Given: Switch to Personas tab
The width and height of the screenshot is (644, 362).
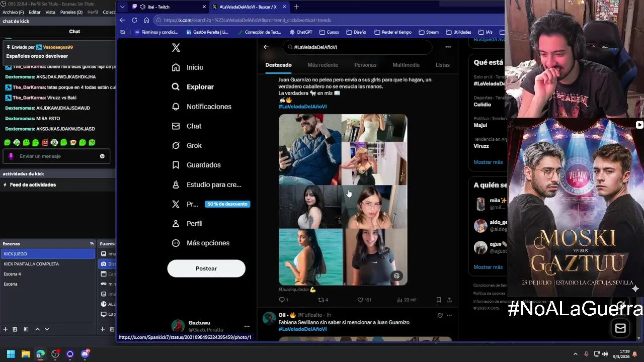Looking at the screenshot, I should [365, 65].
